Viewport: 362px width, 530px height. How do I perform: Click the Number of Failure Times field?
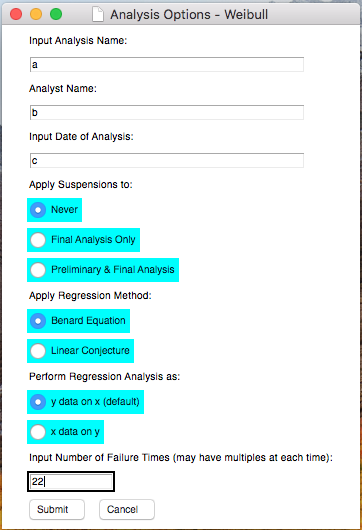[x=71, y=481]
